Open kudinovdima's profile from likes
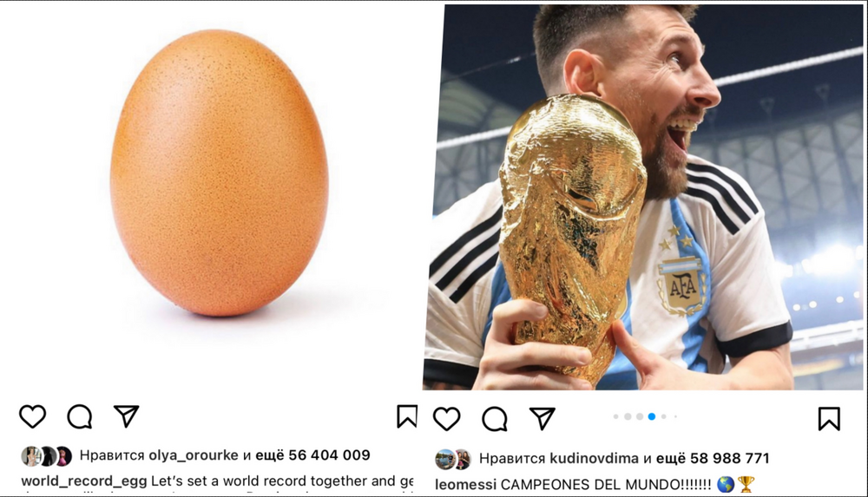This screenshot has width=868, height=497. pyautogui.click(x=594, y=458)
